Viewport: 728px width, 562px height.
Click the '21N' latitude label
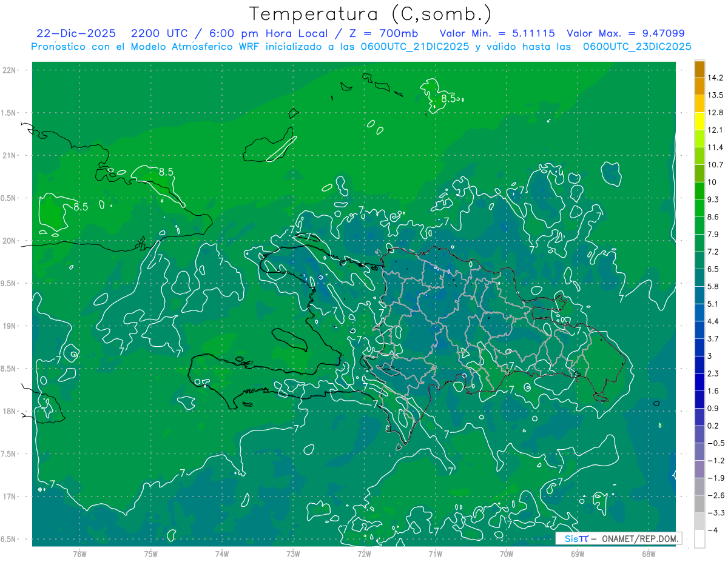[10, 156]
